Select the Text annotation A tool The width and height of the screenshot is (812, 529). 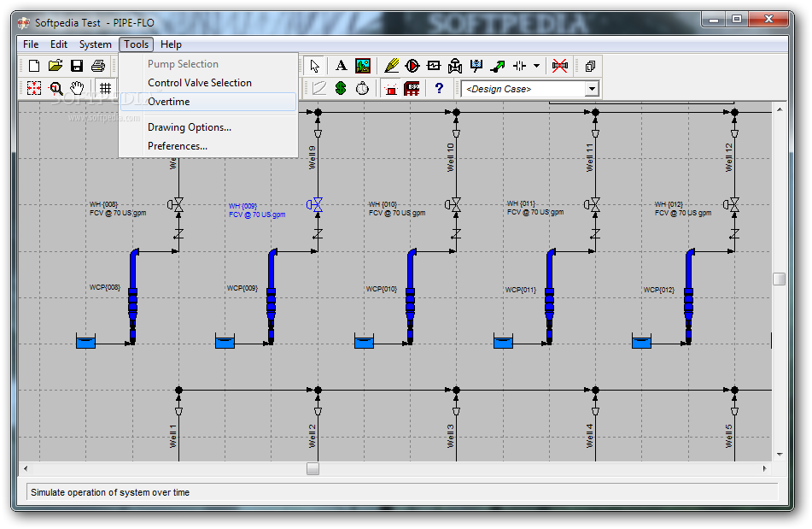pos(341,66)
